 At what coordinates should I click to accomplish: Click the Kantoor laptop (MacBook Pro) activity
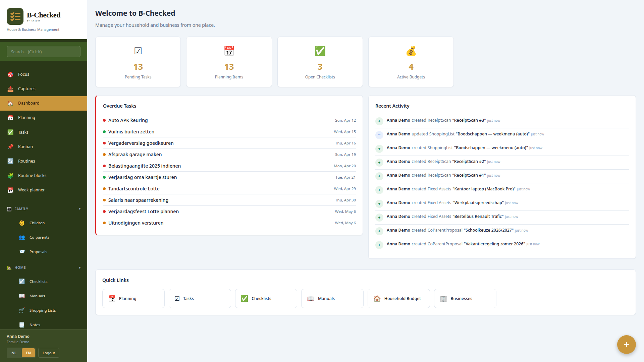coord(502,189)
